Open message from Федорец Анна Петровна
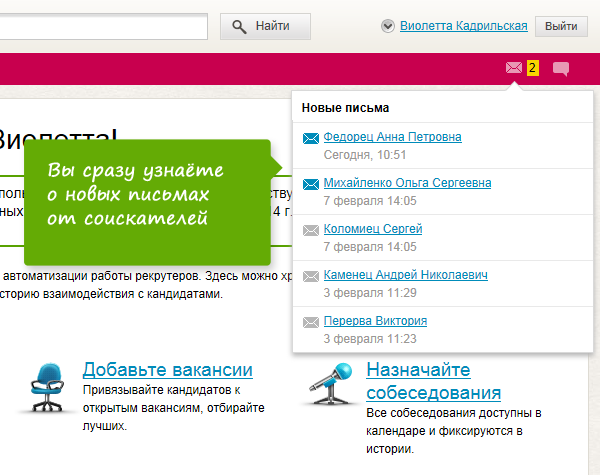Screen dimensions: 600x475 coord(392,137)
